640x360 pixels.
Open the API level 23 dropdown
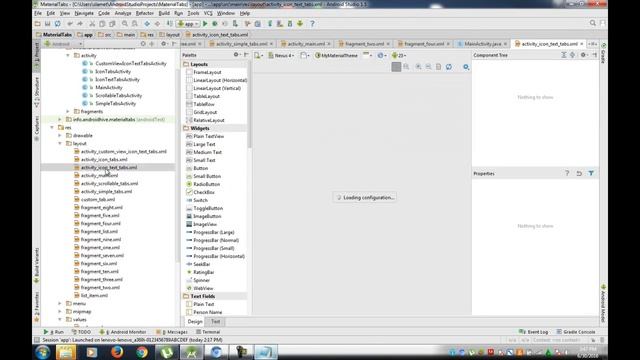pos(399,55)
